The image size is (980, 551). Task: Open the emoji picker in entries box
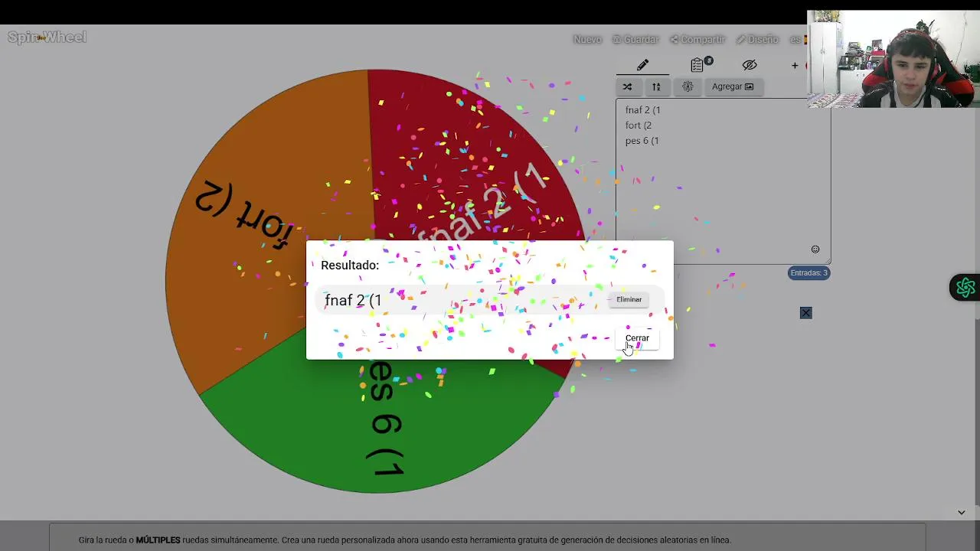[x=815, y=249]
